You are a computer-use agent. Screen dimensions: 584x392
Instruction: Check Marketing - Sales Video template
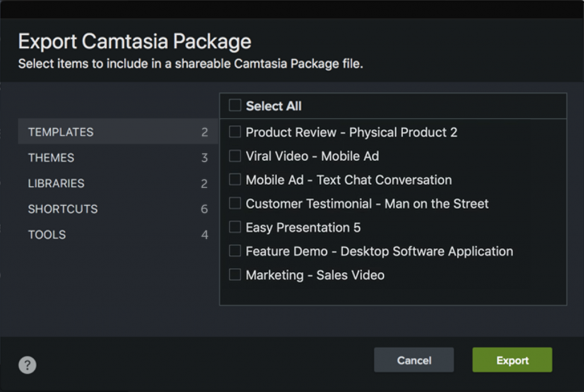pos(235,275)
